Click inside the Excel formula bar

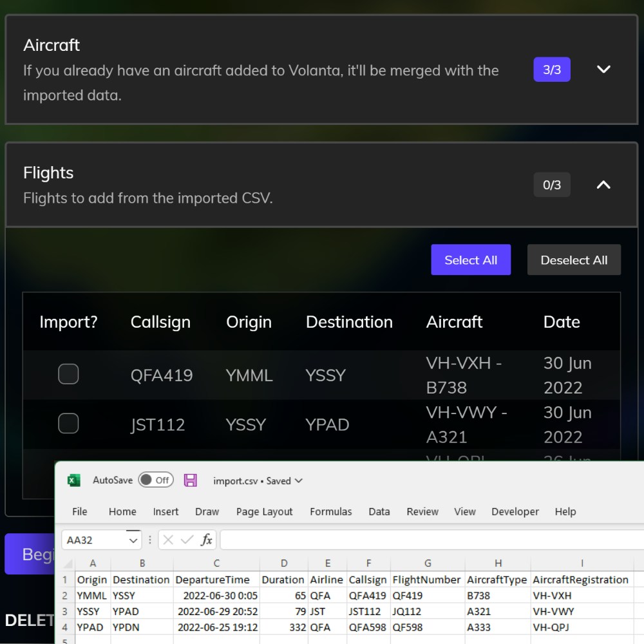pyautogui.click(x=425, y=540)
